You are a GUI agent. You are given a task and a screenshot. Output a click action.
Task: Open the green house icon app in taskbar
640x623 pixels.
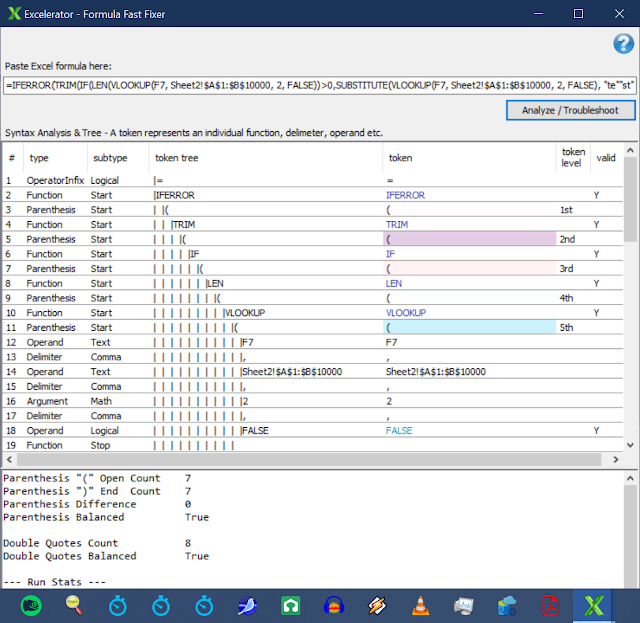pos(291,605)
